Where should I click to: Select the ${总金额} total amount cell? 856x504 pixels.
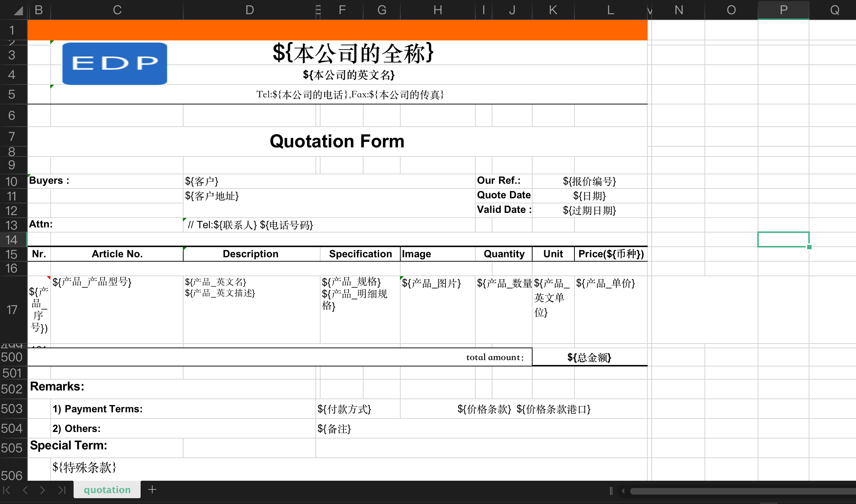pos(589,357)
